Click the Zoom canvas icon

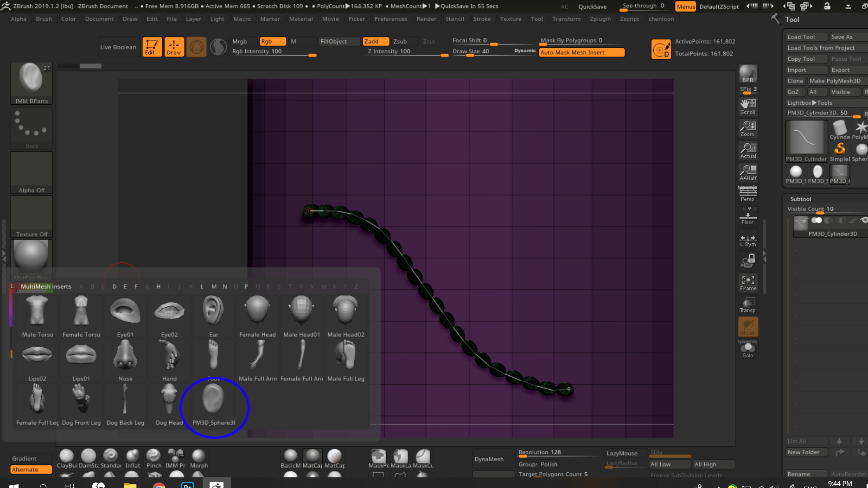coord(747,128)
